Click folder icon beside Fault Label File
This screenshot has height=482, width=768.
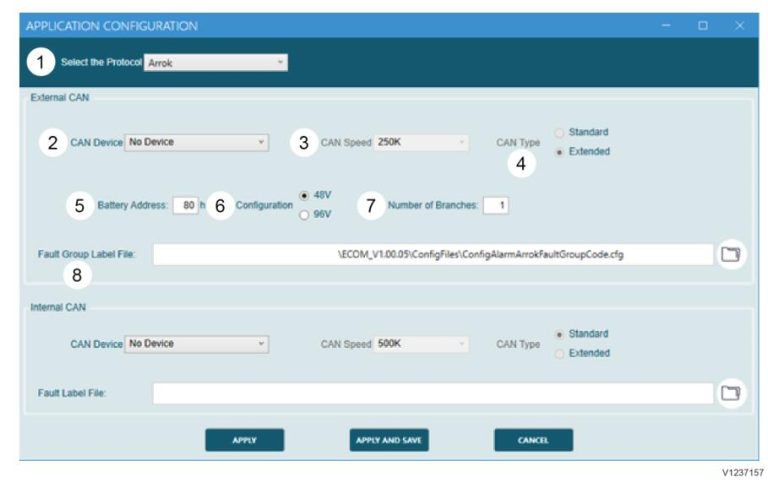(x=732, y=393)
